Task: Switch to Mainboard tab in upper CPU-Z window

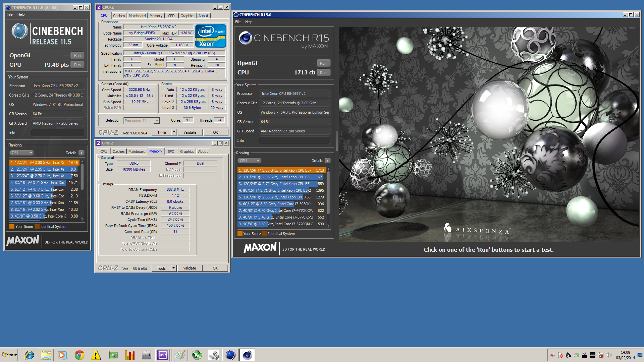Action: pos(137,16)
